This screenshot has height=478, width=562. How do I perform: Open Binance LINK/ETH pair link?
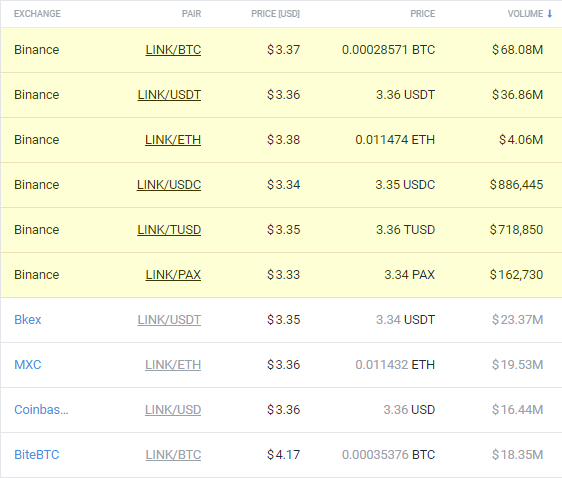173,139
